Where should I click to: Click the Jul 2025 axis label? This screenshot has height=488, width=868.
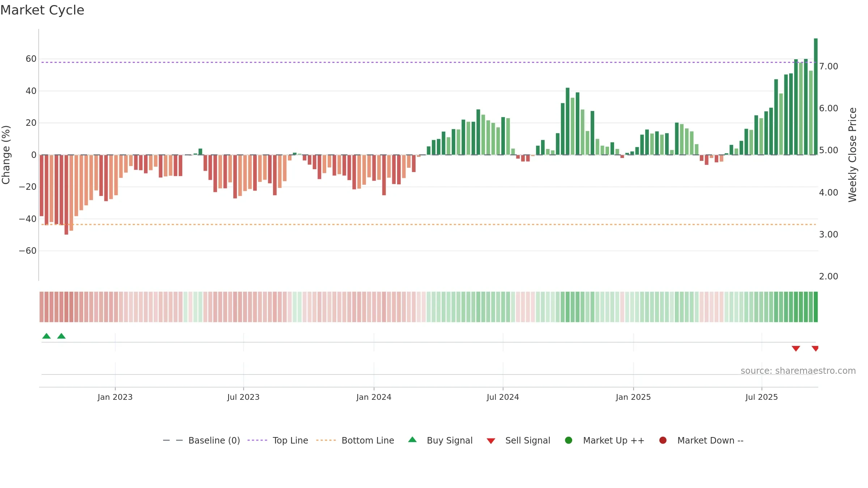762,397
